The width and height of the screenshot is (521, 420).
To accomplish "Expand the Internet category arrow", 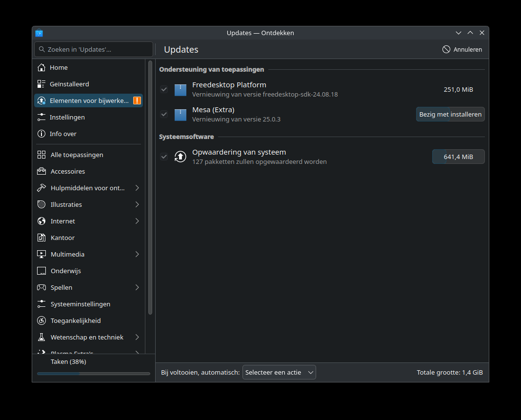I will pos(137,221).
